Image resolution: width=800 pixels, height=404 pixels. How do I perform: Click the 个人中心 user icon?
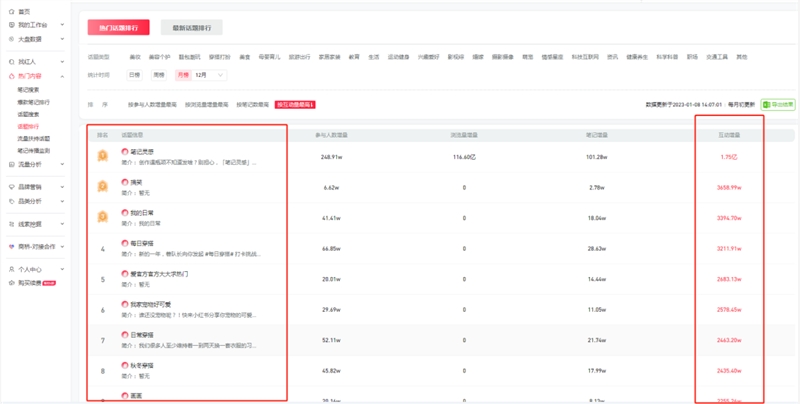coord(11,269)
